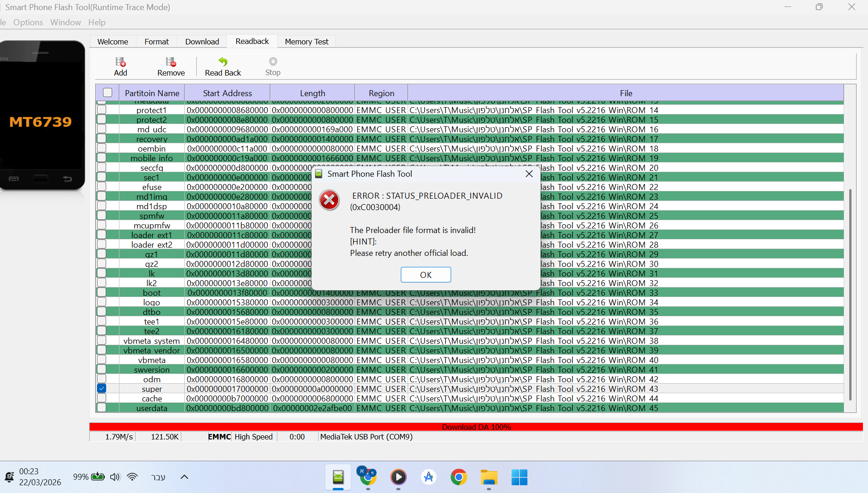
Task: Click the red error icon in dialog
Action: click(x=329, y=200)
